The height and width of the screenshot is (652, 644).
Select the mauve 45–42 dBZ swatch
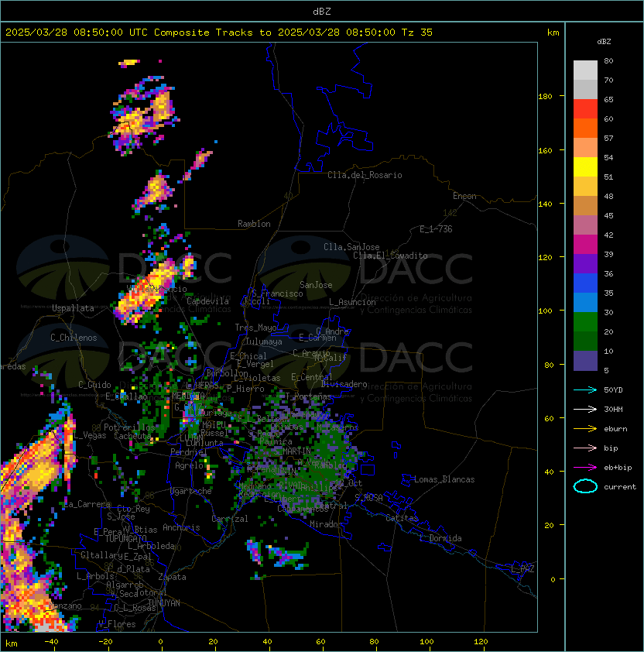coord(585,225)
